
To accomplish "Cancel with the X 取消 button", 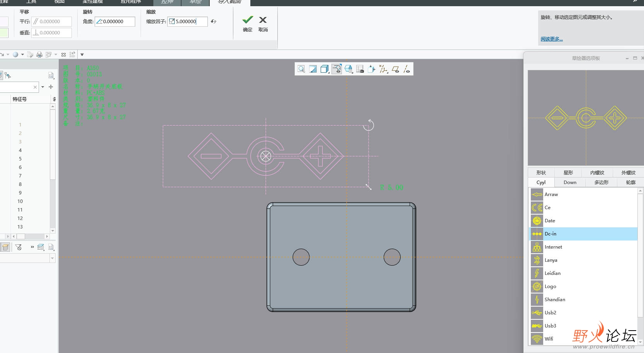I will click(x=263, y=24).
